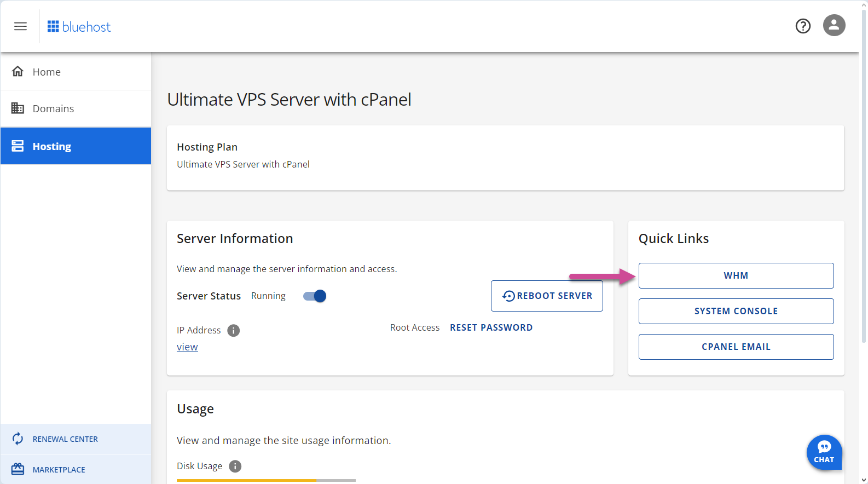Open Renewal Center in sidebar
This screenshot has height=484, width=868.
coord(76,439)
